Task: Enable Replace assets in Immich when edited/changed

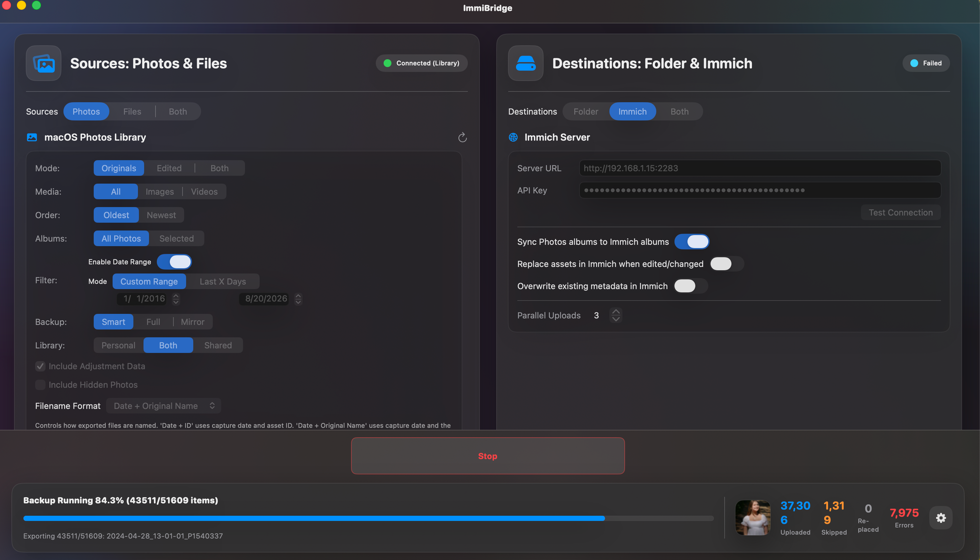Action: [x=727, y=264]
